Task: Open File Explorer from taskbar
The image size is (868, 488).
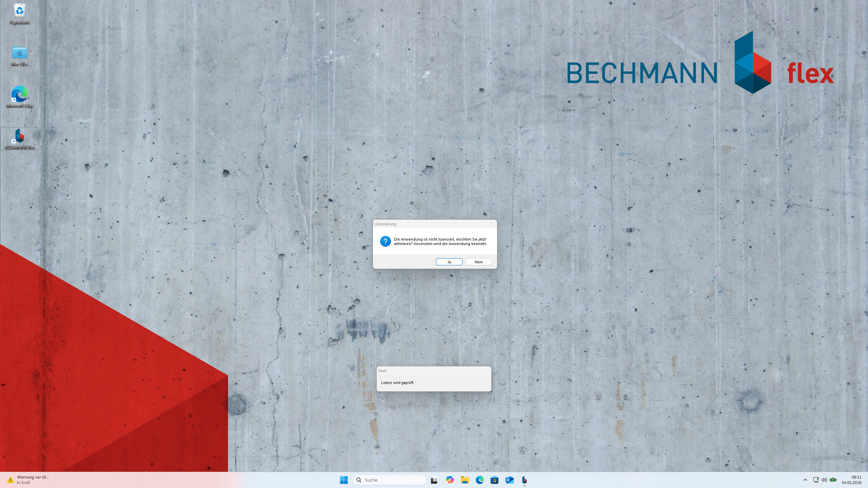Action: click(465, 480)
